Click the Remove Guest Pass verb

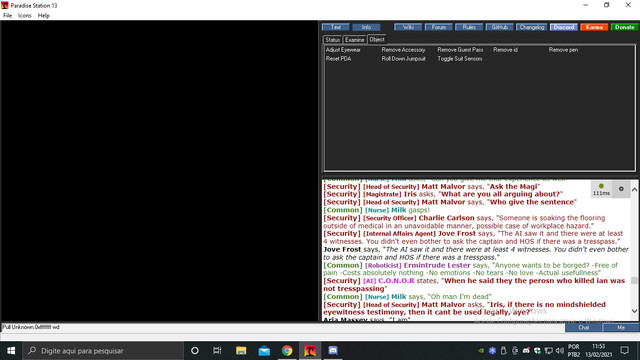click(460, 50)
